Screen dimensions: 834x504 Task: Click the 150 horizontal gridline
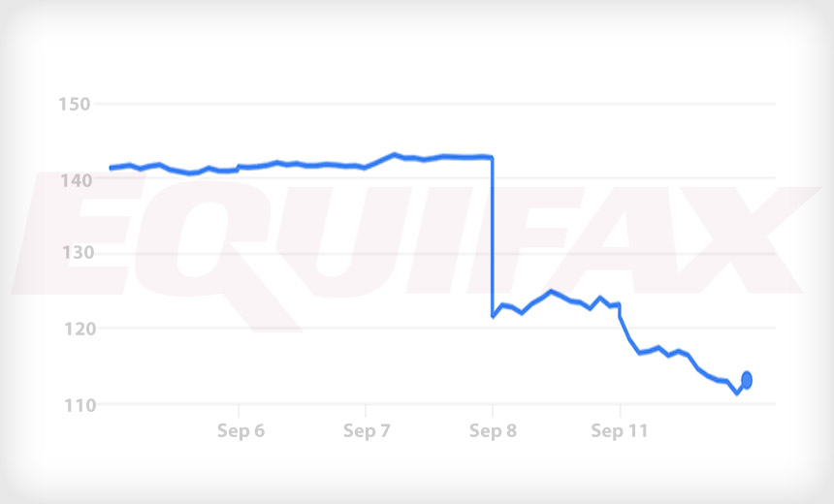[x=435, y=104]
